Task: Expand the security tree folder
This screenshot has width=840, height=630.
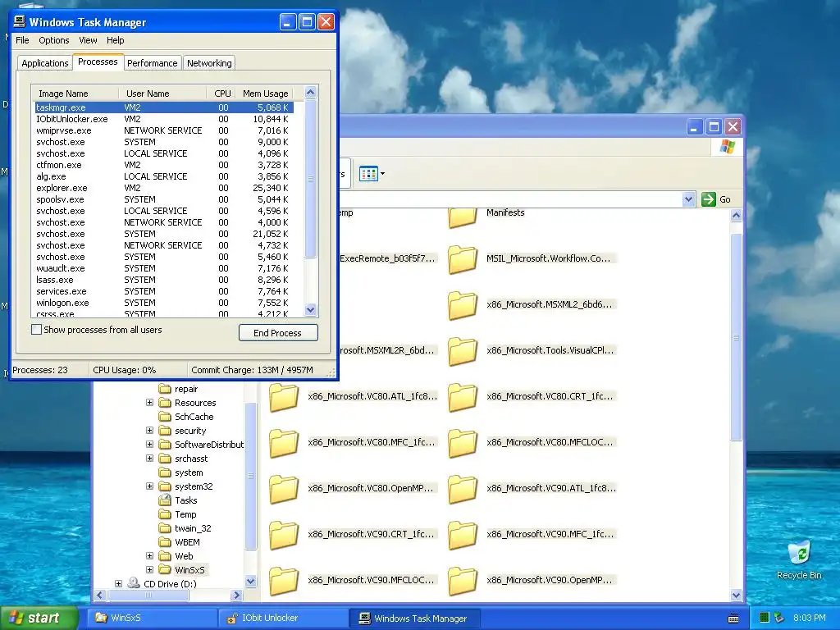Action: point(150,430)
